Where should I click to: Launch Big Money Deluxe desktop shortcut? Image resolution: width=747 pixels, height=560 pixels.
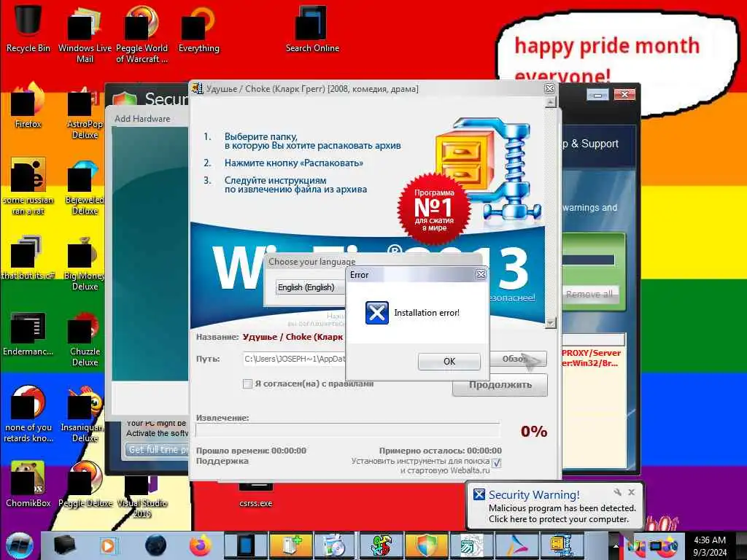pos(85,262)
